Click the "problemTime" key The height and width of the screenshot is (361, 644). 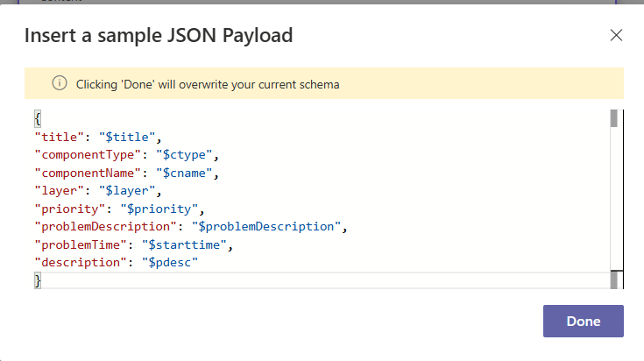pos(77,244)
